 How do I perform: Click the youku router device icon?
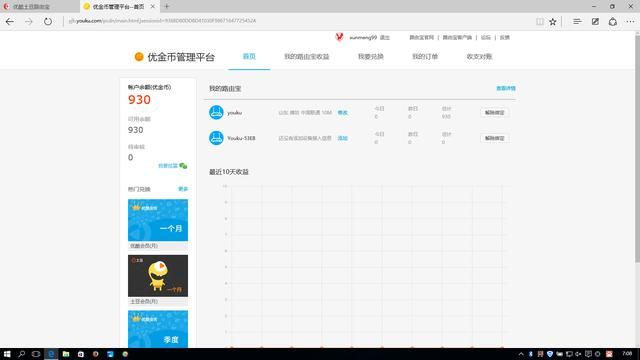216,112
